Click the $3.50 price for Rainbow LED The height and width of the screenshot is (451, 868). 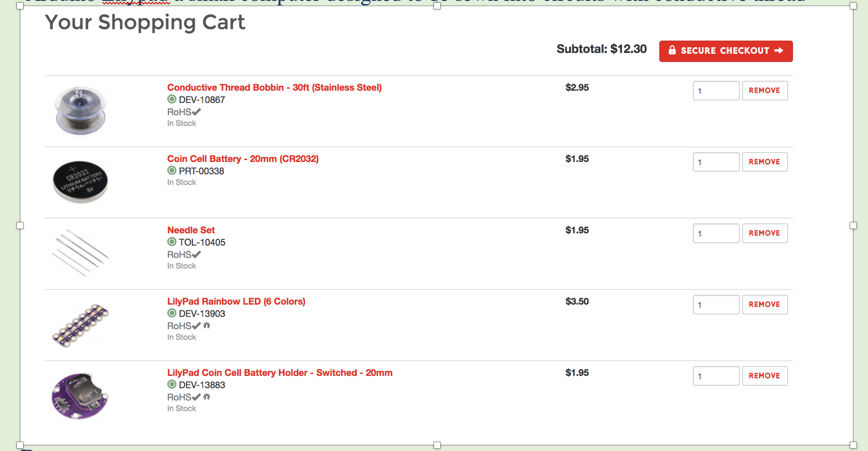click(577, 302)
